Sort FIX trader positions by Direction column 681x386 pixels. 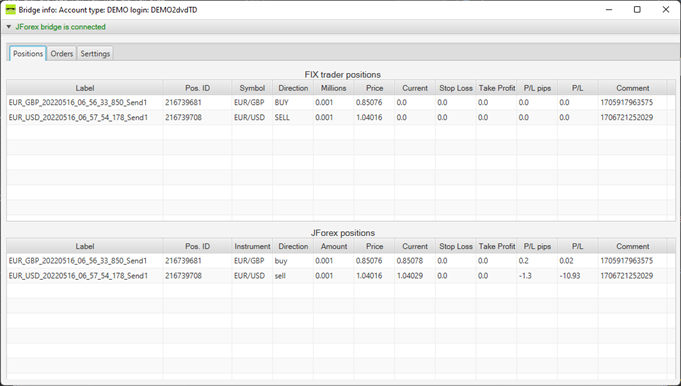(x=293, y=88)
